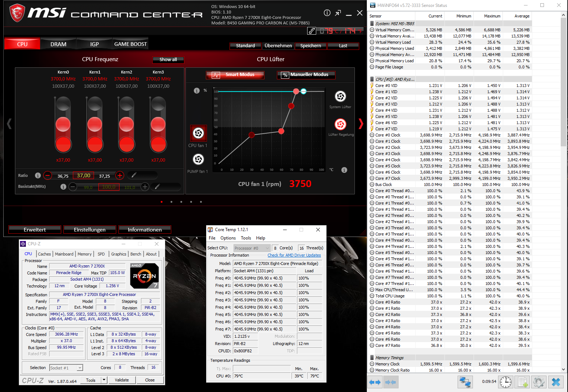
Task: Click HWiNFO expand columns arrows icon
Action: pyautogui.click(x=375, y=382)
